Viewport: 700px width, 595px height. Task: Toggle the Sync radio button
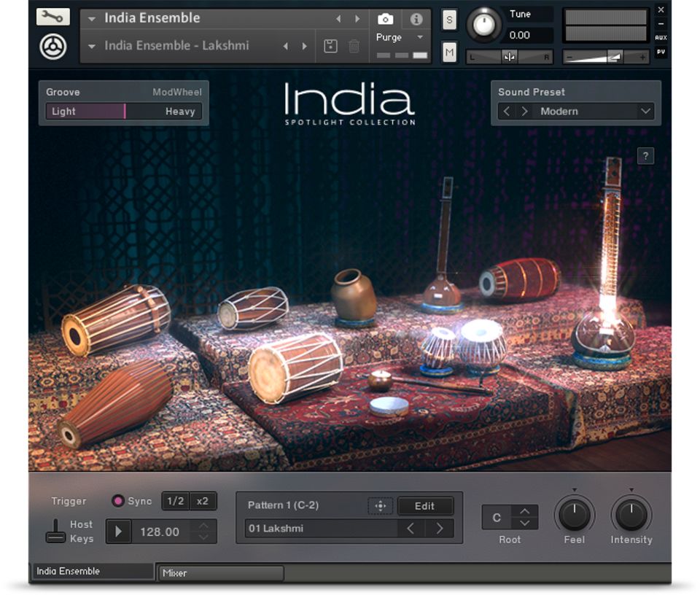tap(117, 501)
